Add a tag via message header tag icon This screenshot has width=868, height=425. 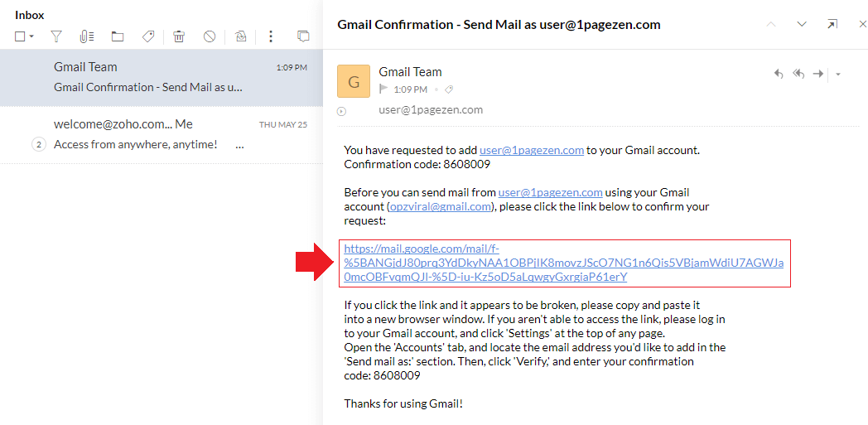click(x=449, y=89)
